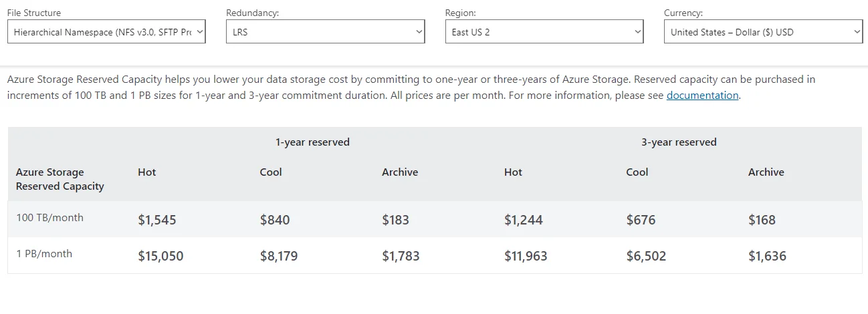Click the 3-year reserved column header
This screenshot has height=314, width=868.
(679, 142)
